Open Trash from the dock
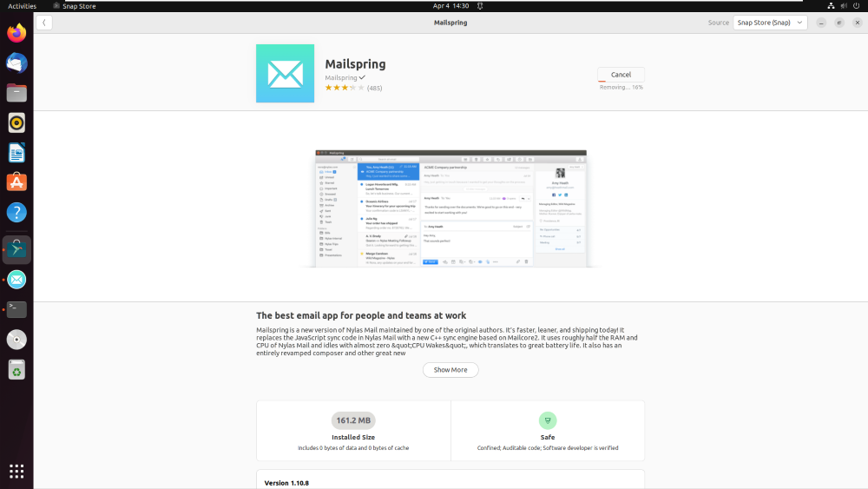This screenshot has height=489, width=868. coord(16,369)
